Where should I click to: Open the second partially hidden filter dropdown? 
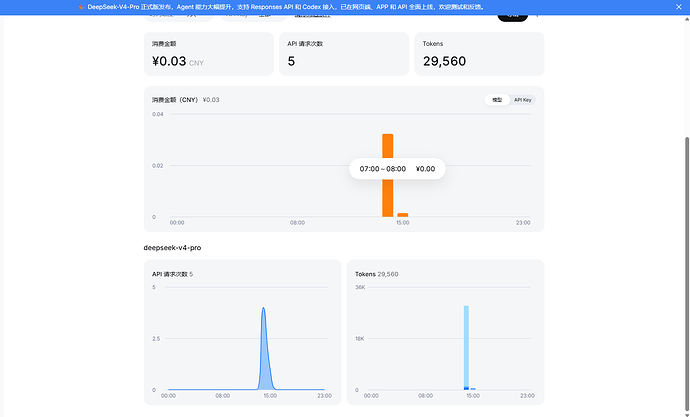[253, 18]
